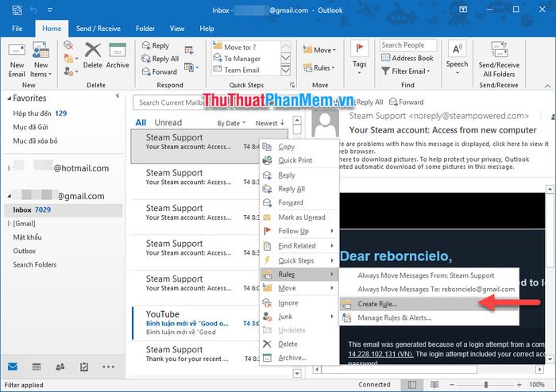This screenshot has height=392, width=556.
Task: Open the YouTube email in list
Action: (x=195, y=323)
